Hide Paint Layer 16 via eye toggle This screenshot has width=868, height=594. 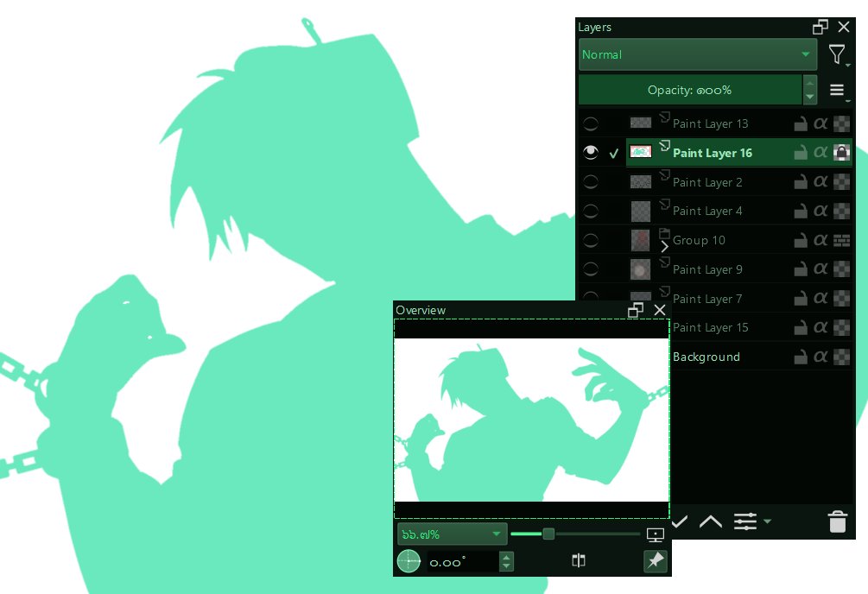point(591,152)
